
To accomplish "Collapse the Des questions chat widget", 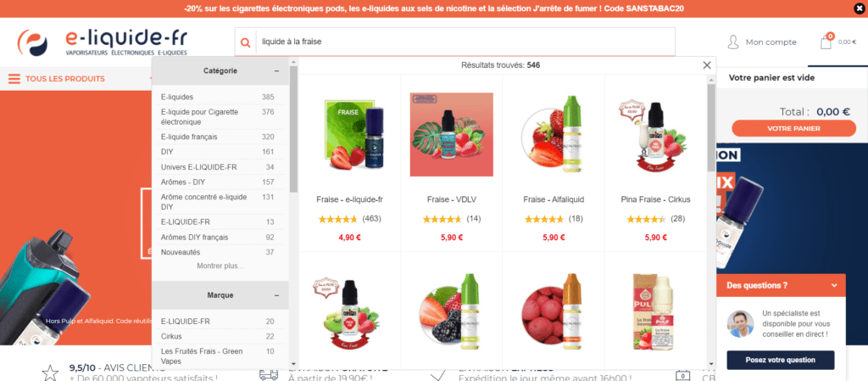I will coord(834,286).
